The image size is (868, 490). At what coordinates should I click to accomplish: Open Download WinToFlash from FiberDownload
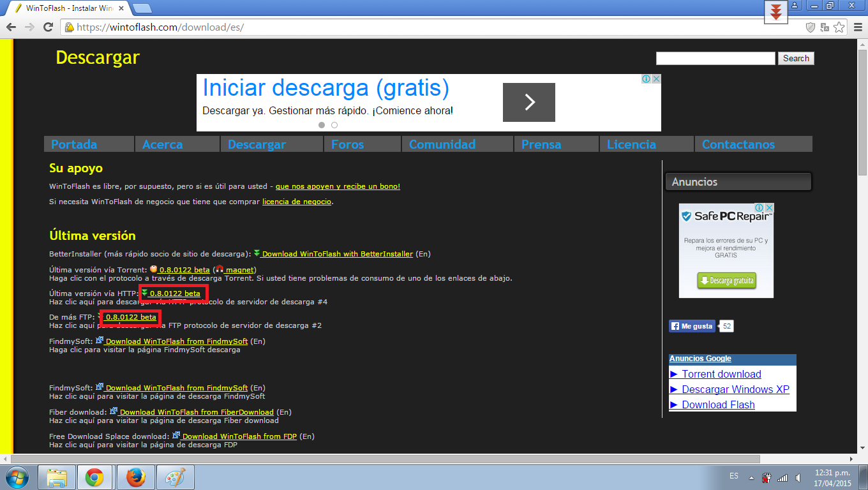pos(197,412)
